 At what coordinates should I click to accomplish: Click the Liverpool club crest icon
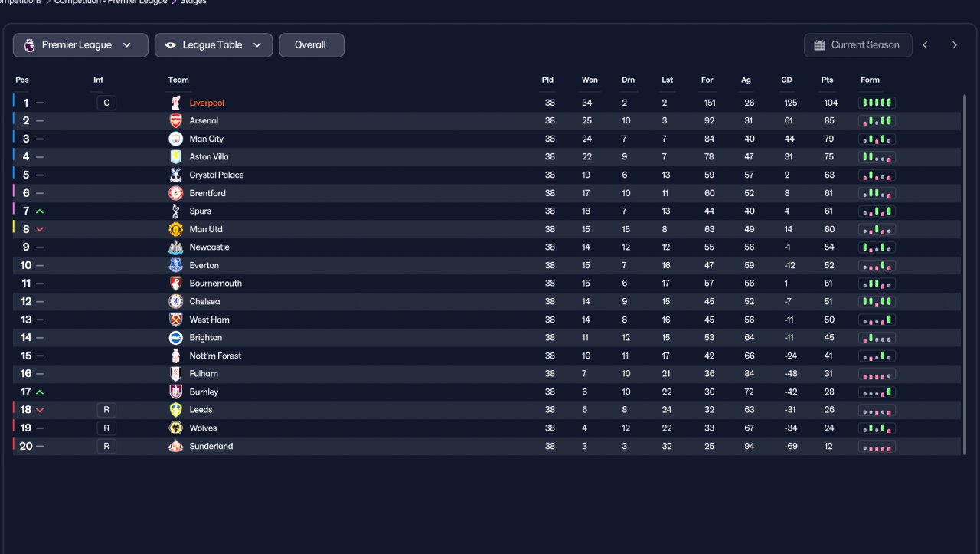tap(176, 103)
